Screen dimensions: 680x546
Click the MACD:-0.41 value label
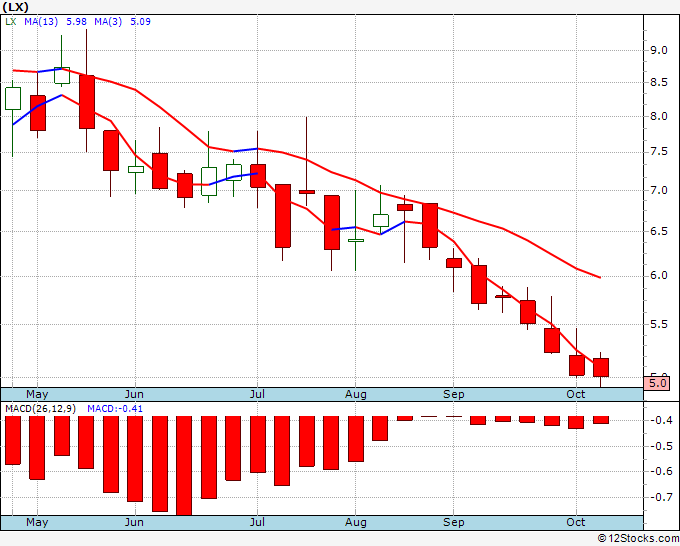(115, 409)
